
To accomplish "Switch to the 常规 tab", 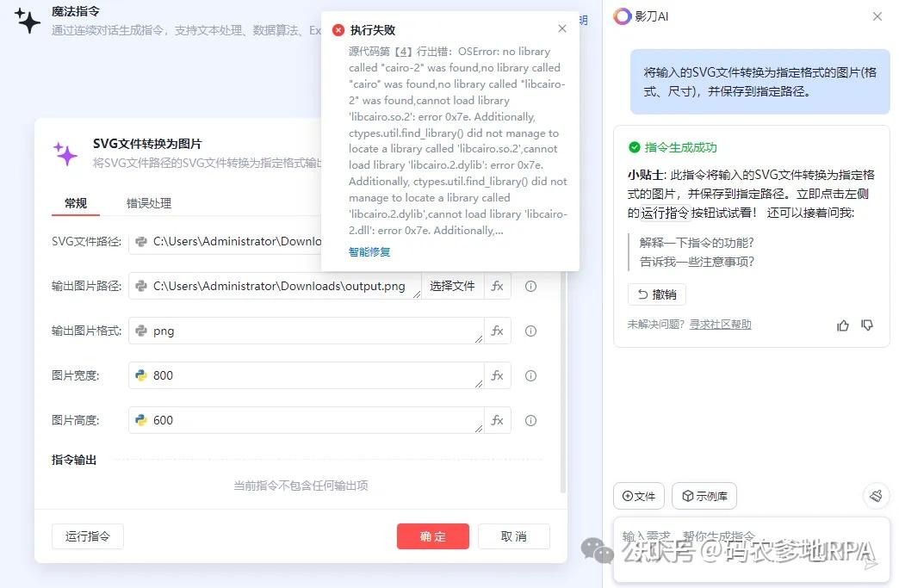I will (x=76, y=203).
